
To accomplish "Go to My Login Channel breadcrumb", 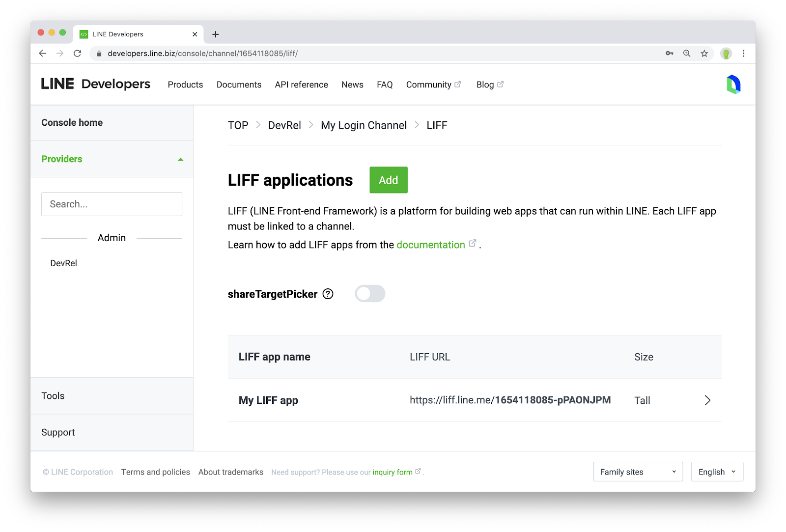I will 364,125.
